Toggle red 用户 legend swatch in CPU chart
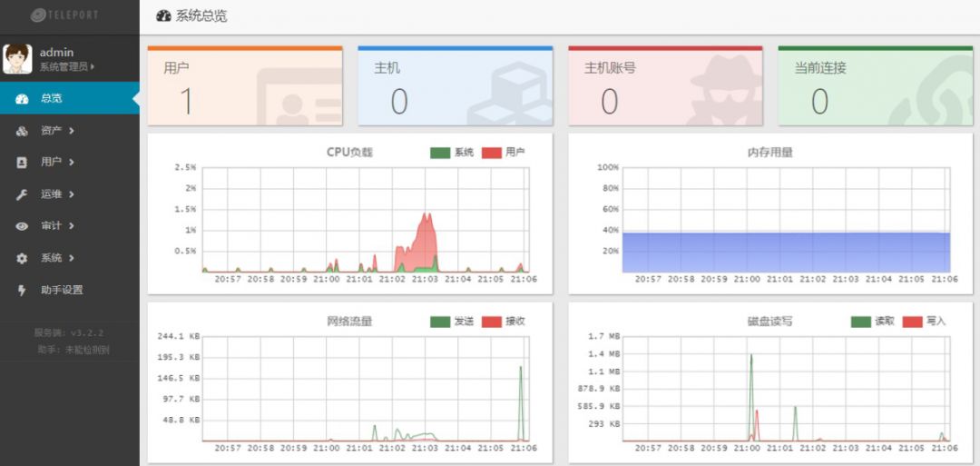 (492, 153)
